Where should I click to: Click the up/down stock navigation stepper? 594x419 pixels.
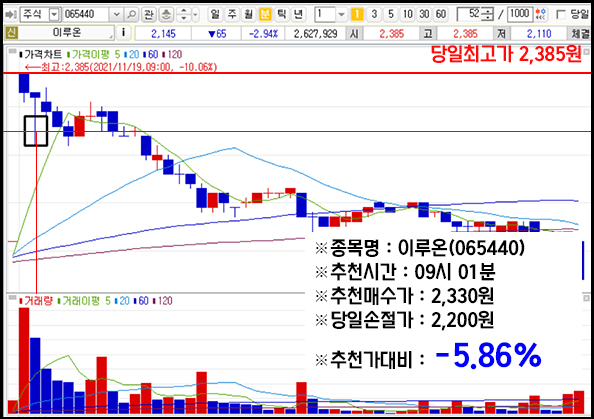(x=184, y=15)
